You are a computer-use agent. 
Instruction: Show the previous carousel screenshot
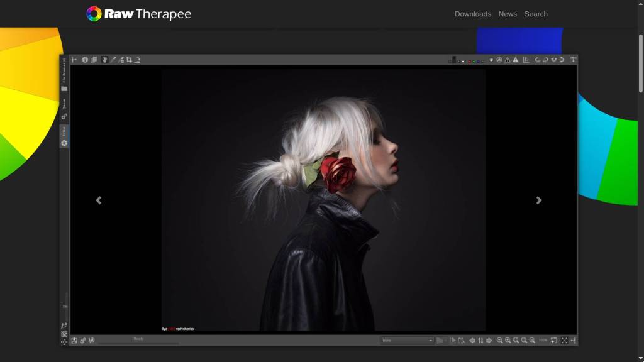coord(99,200)
